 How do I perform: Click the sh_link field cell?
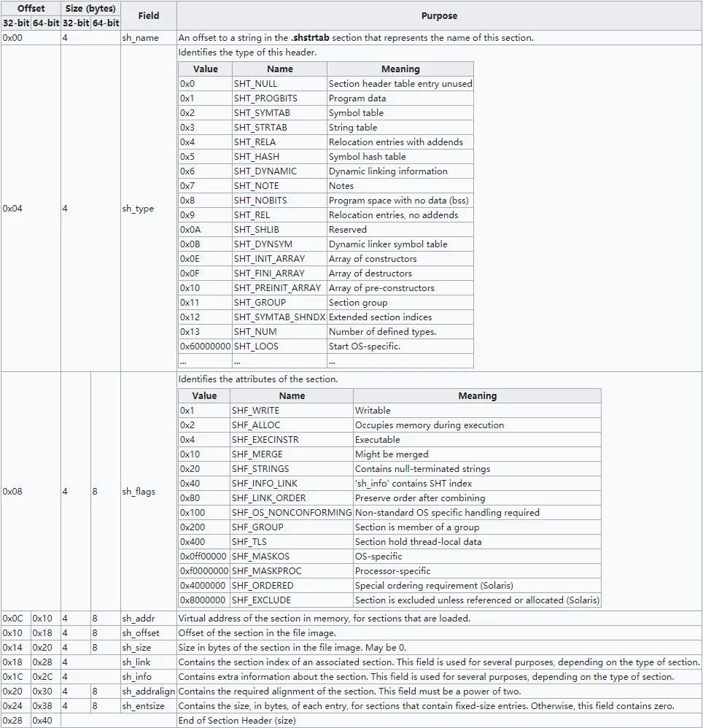(x=149, y=662)
